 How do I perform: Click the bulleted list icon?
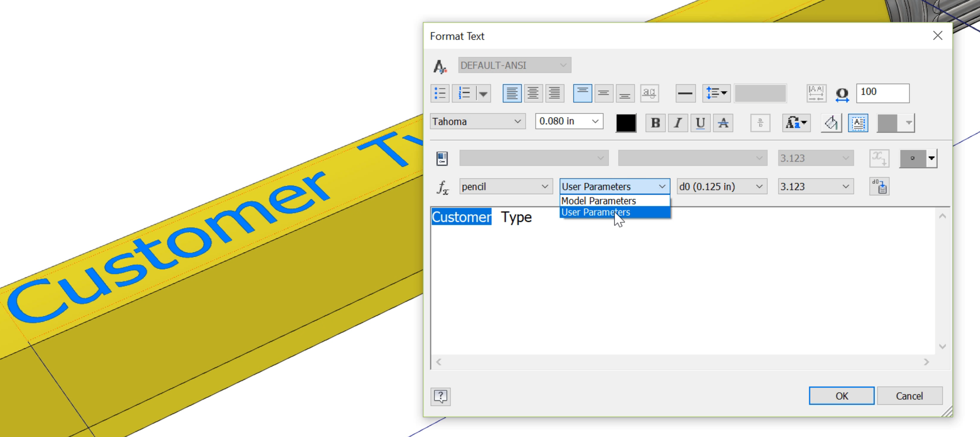(440, 93)
